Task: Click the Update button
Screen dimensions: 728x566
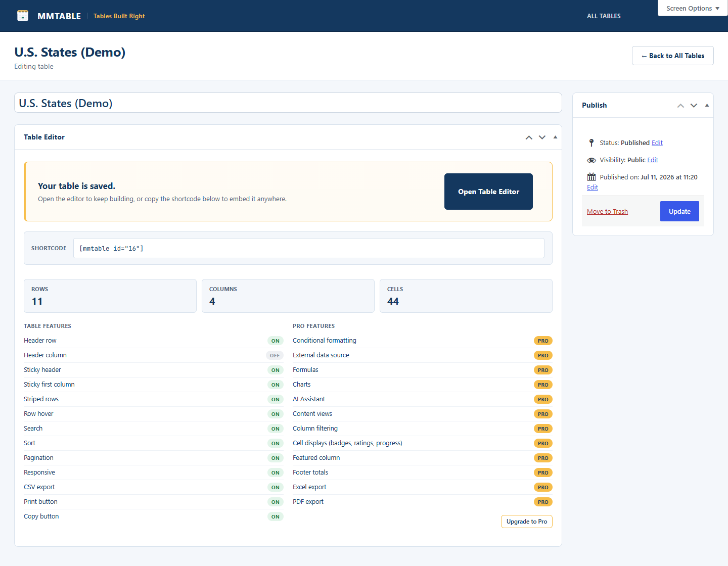Action: click(x=679, y=211)
